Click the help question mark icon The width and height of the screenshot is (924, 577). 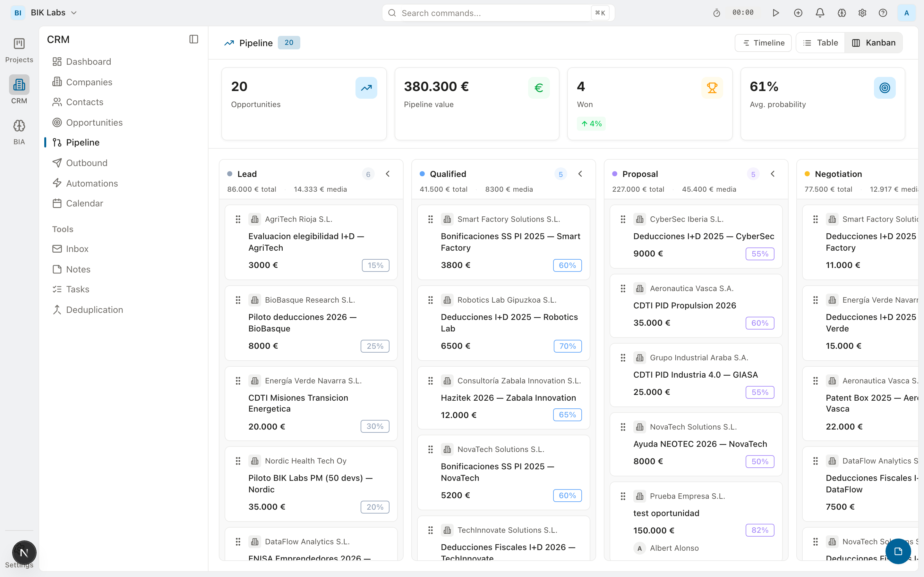(883, 13)
